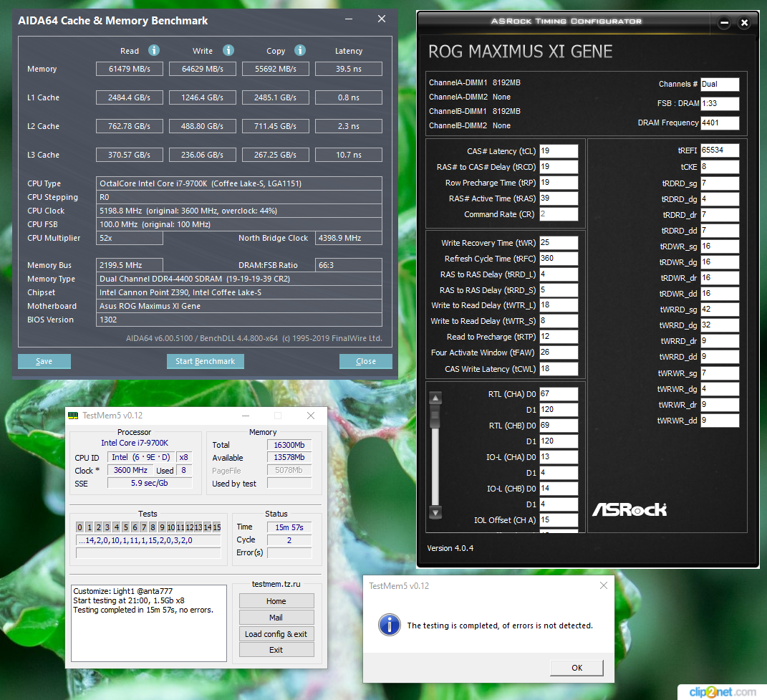Click the Row Precharge Time (tRP) field

tap(559, 182)
